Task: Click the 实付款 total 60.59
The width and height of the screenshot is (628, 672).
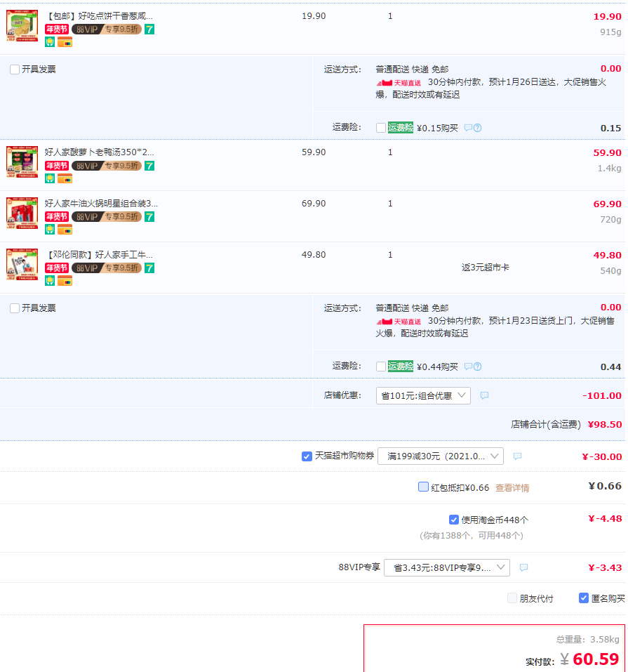Action: [596, 659]
